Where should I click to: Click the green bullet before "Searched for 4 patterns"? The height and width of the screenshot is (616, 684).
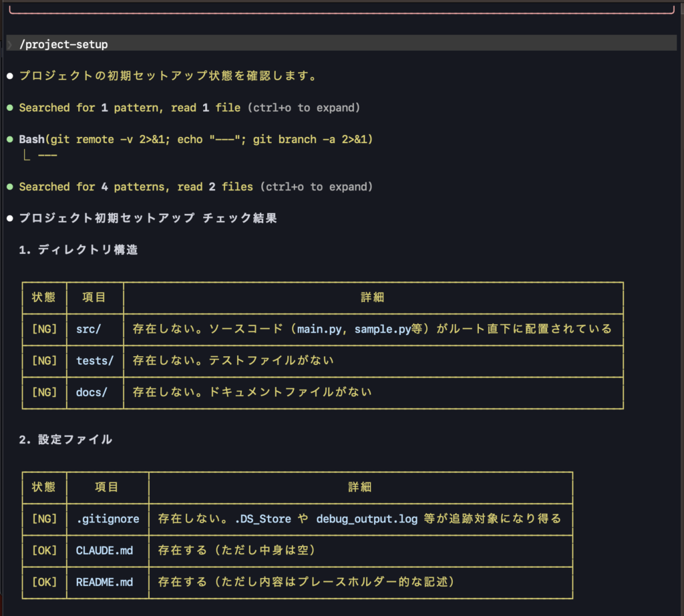9,187
